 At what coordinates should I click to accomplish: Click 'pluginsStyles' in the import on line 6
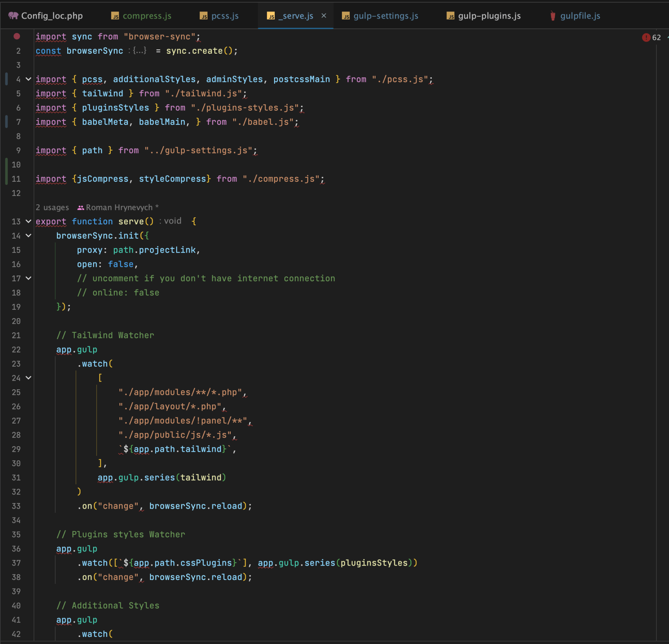coord(116,108)
